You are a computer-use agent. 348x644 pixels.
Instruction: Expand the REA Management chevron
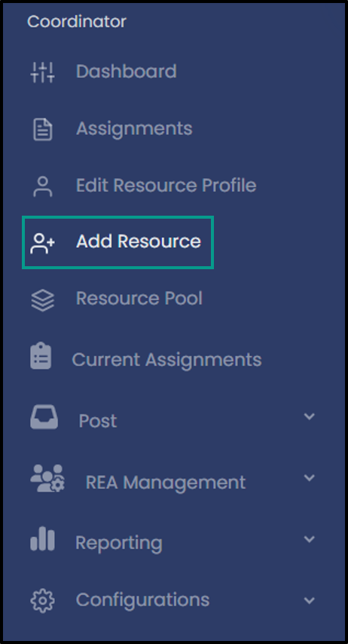tap(309, 477)
